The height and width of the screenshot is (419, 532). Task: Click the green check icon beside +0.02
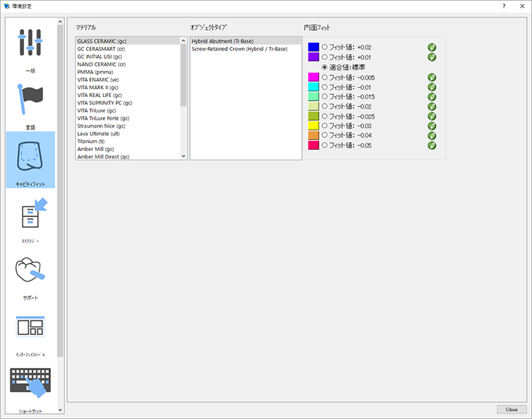(432, 47)
